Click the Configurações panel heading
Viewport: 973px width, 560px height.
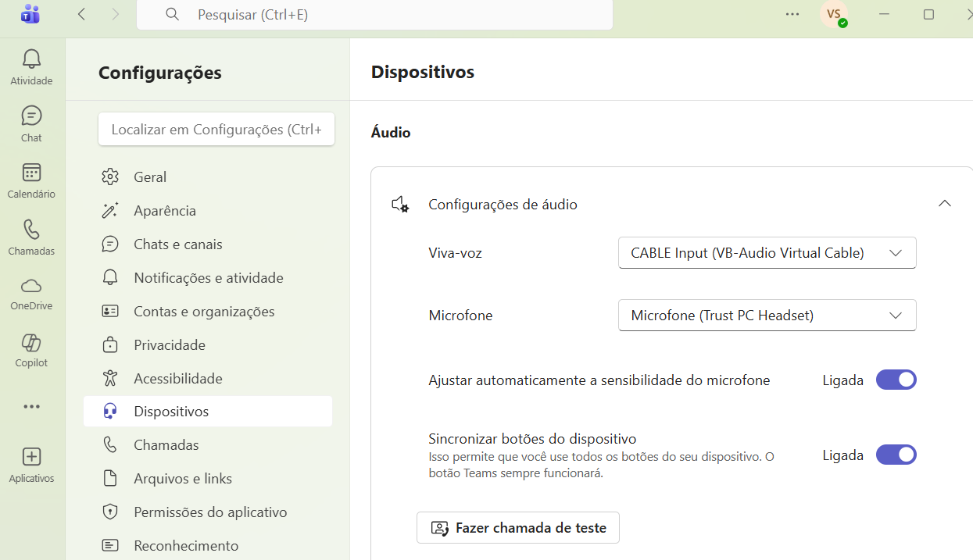[160, 73]
